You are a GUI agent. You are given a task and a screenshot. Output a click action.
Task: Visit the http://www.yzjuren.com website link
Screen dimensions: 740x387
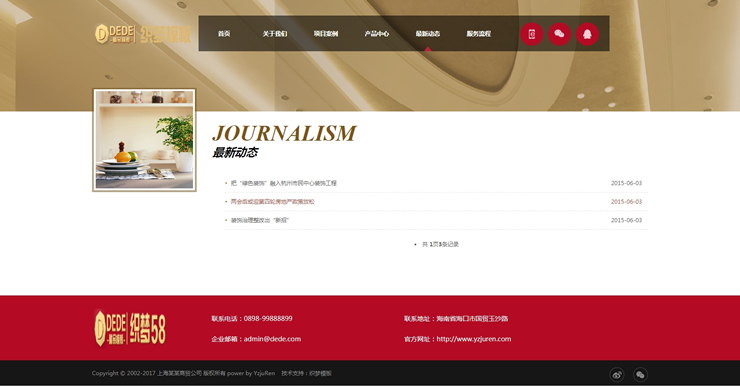(474, 339)
